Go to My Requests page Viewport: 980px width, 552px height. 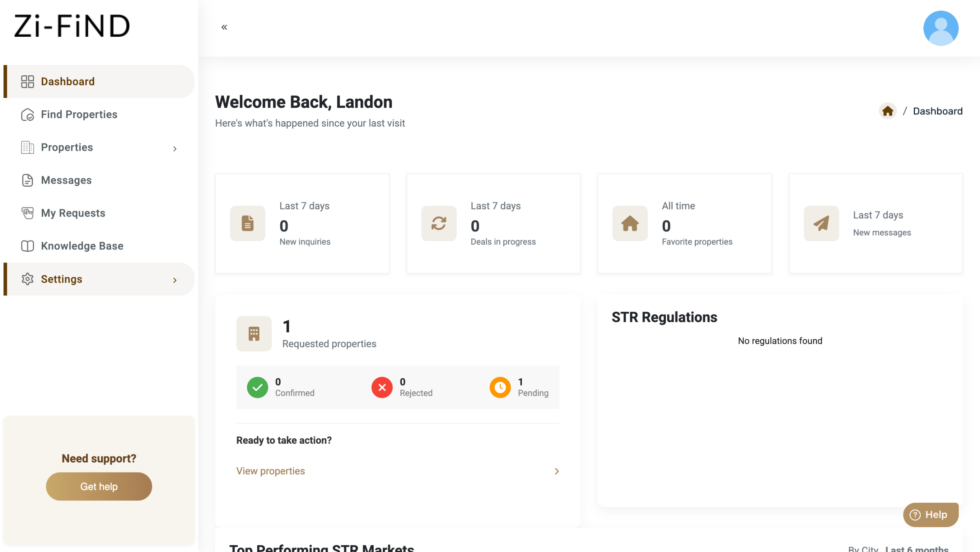pos(73,213)
